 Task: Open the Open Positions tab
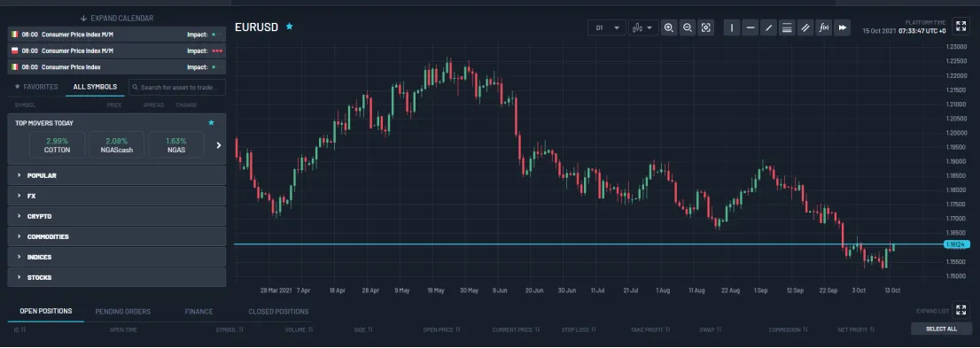(x=45, y=311)
